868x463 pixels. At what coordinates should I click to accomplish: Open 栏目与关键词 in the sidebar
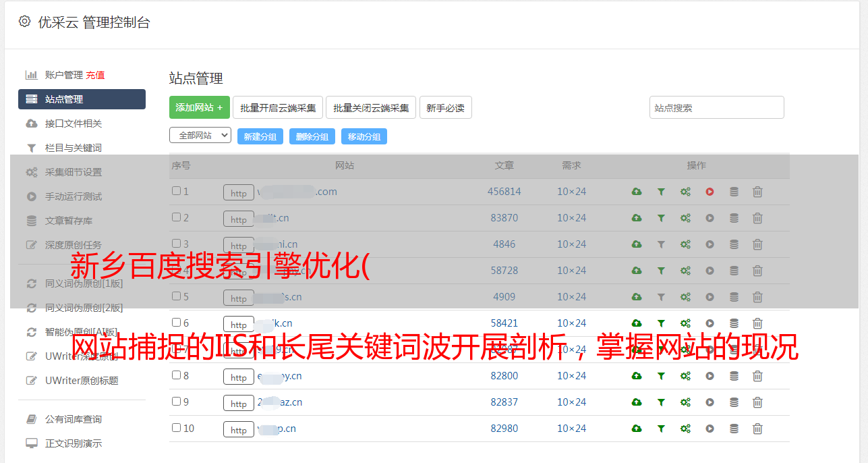pyautogui.click(x=74, y=148)
